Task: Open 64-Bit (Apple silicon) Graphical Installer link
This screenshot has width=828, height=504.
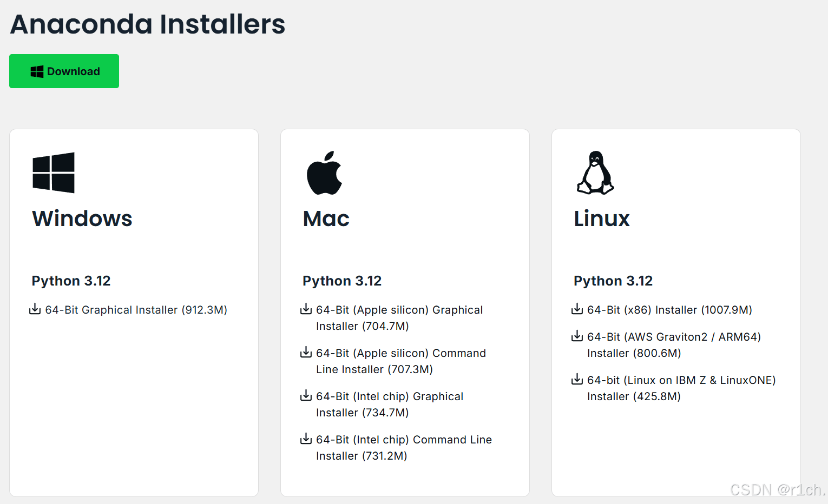Action: pos(399,318)
